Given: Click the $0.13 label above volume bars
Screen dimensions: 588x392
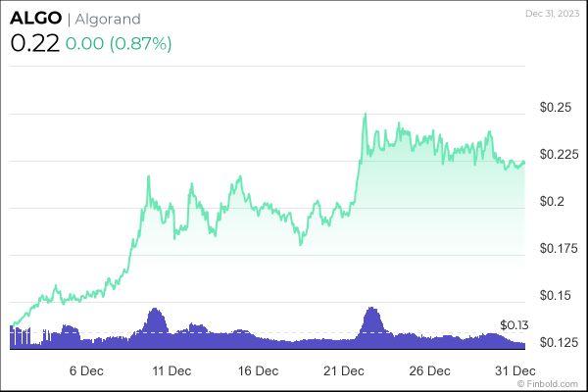Looking at the screenshot, I should tap(514, 324).
